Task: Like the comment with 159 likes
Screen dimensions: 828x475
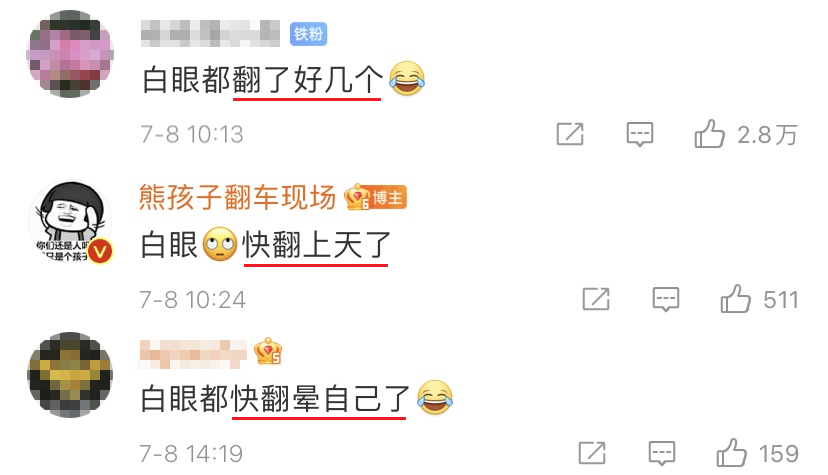Action: coord(731,453)
